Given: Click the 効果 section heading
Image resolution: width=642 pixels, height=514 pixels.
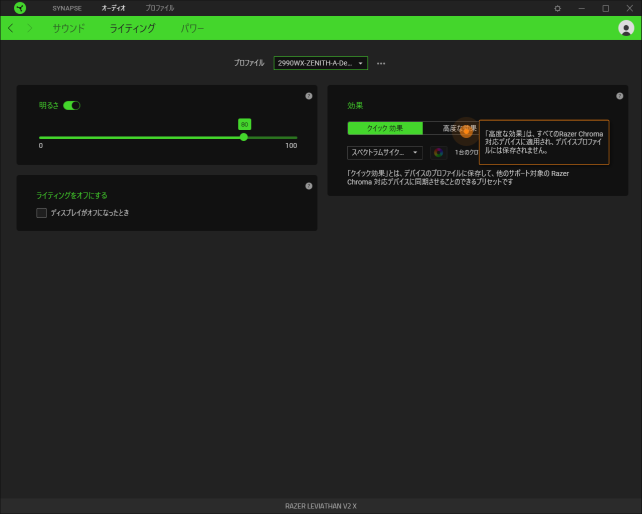Looking at the screenshot, I should coord(355,106).
